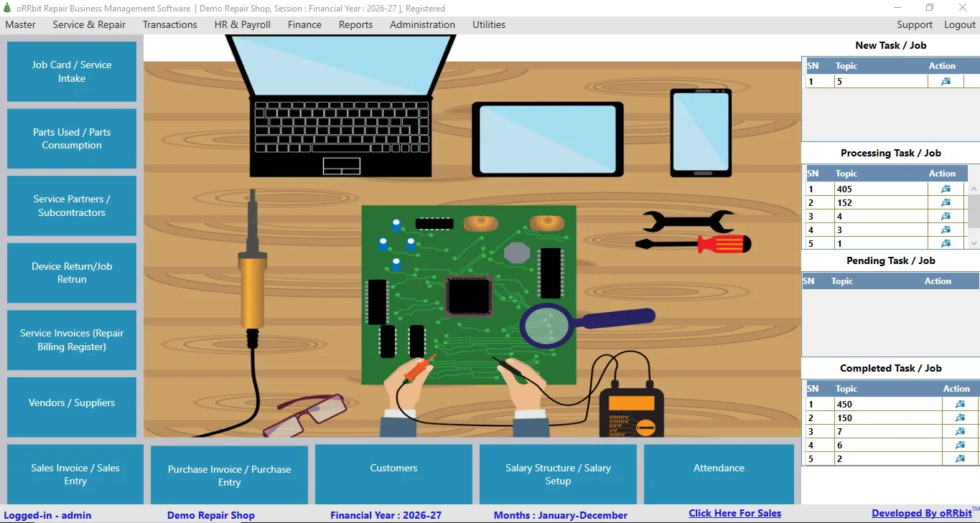This screenshot has width=980, height=523.
Task: Open action icon for Processing Task topic 1
Action: (946, 243)
